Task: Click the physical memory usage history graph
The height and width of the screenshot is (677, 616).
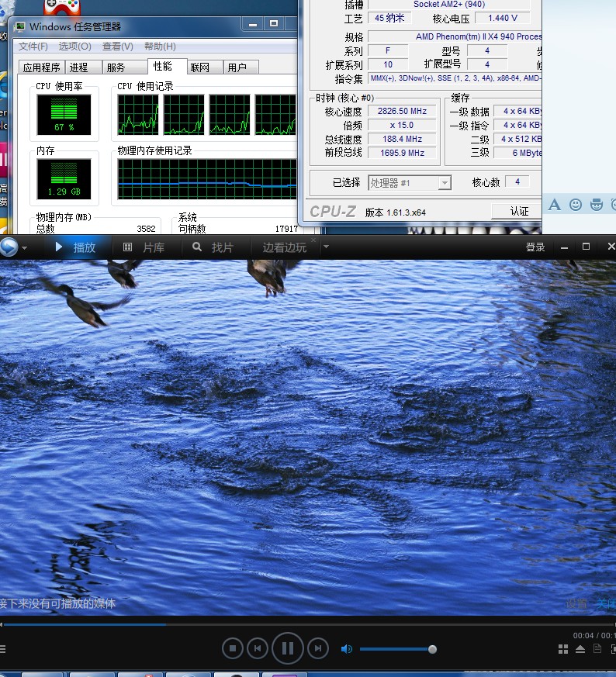Action: [207, 179]
